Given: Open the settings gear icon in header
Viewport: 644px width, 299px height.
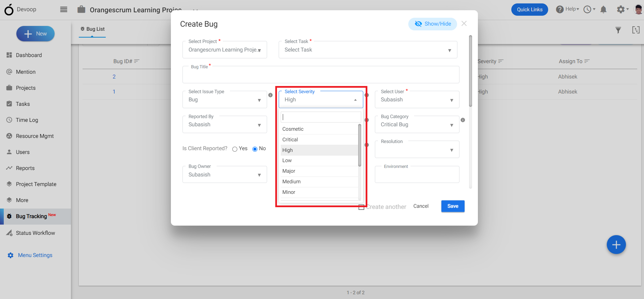Looking at the screenshot, I should [x=621, y=9].
